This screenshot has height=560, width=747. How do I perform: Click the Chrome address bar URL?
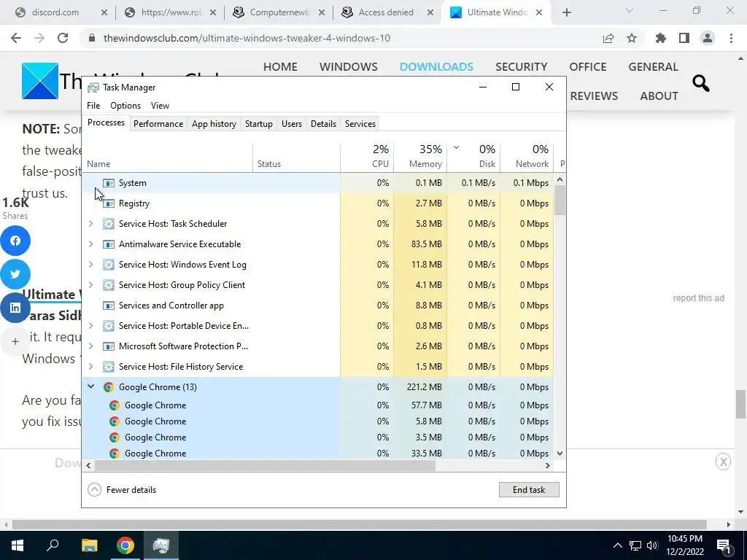(x=247, y=38)
